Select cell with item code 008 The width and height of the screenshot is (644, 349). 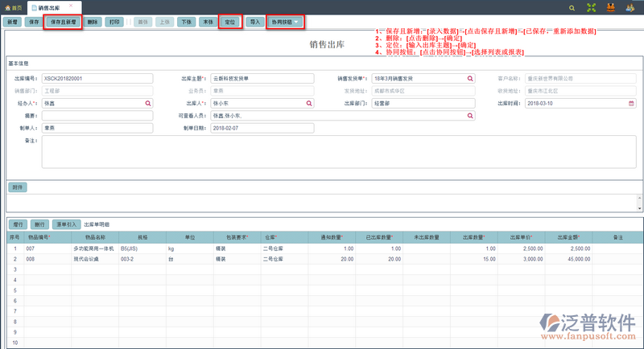tap(47, 259)
